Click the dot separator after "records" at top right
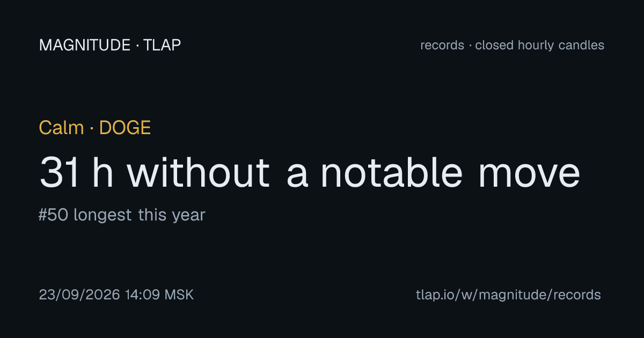The width and height of the screenshot is (644, 338). tap(470, 46)
